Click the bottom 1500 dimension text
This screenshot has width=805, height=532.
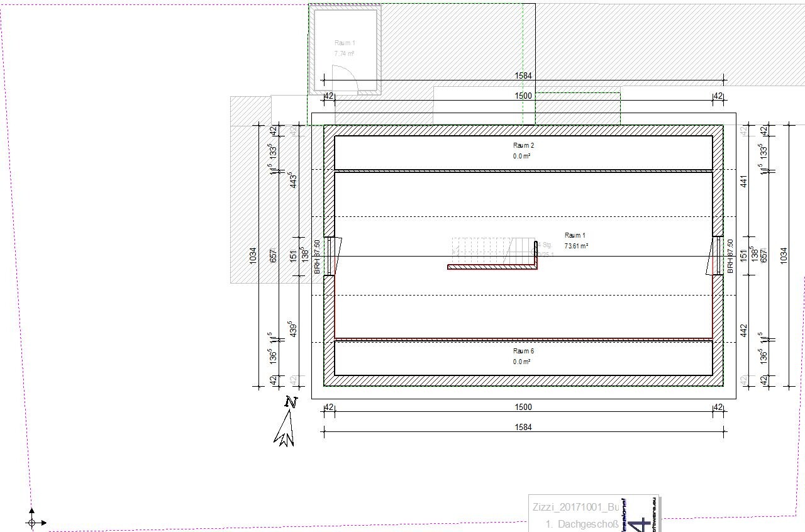[523, 407]
